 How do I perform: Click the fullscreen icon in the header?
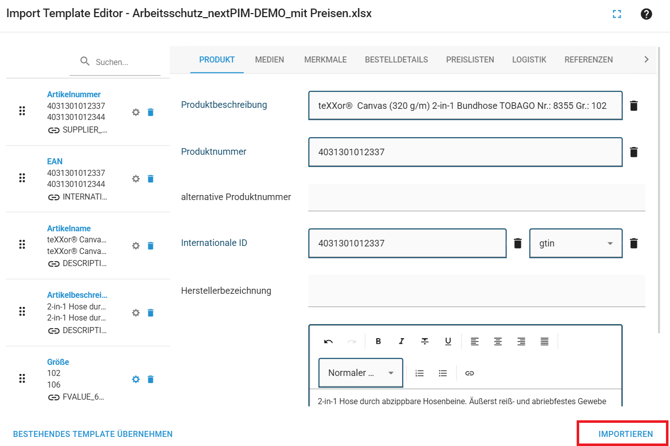click(x=617, y=14)
